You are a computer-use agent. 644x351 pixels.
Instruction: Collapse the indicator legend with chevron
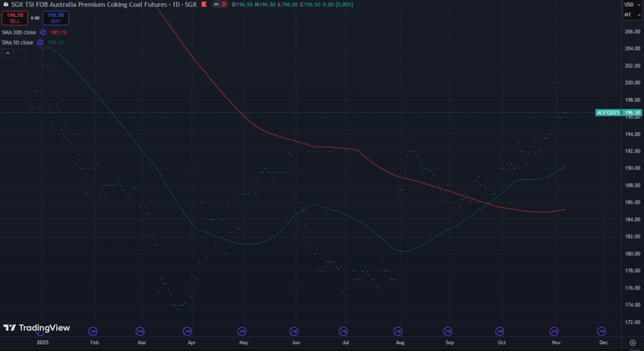[x=8, y=53]
